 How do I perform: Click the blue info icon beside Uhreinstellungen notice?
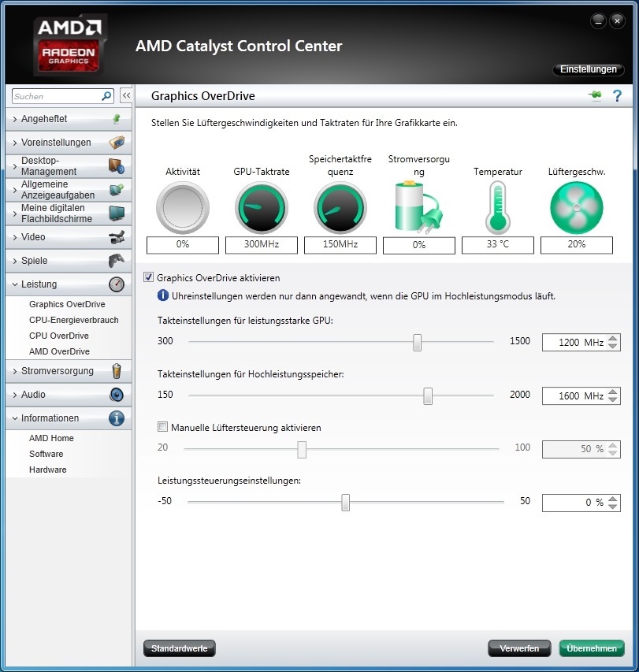tap(163, 295)
